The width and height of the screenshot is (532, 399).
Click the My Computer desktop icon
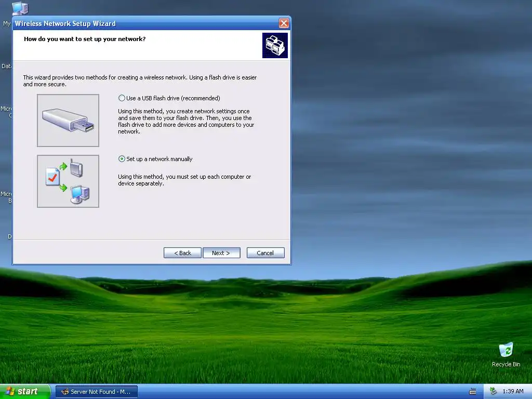point(20,8)
